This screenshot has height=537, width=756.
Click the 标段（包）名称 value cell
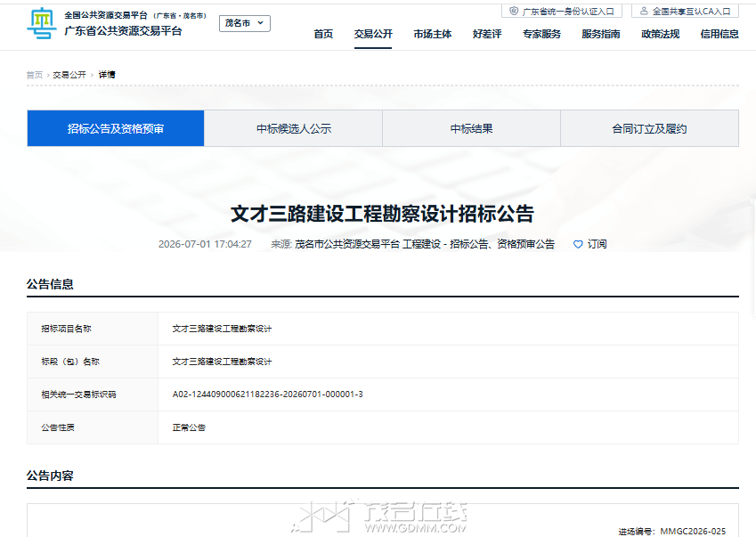pyautogui.click(x=449, y=362)
